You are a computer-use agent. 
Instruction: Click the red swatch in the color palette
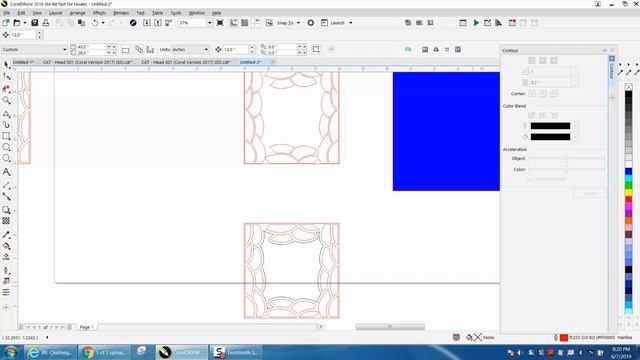tap(629, 200)
